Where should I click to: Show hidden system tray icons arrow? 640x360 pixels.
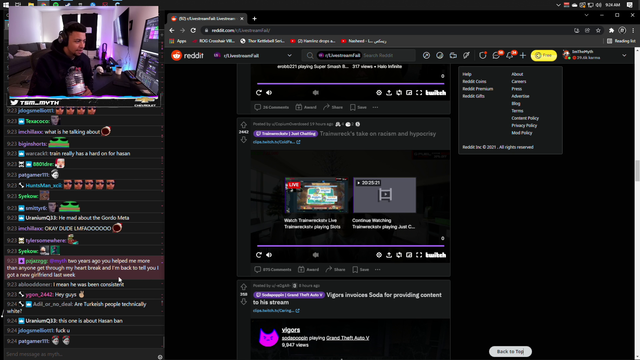point(558,5)
